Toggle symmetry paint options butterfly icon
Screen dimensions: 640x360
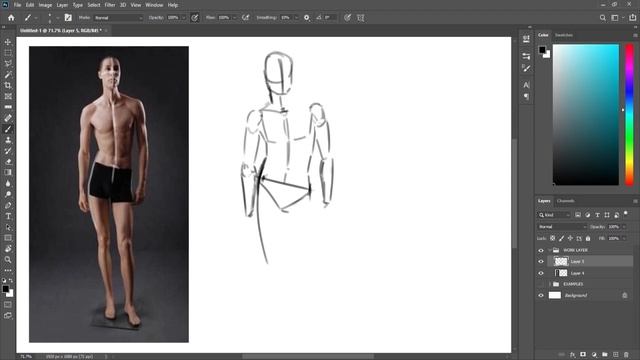point(361,18)
